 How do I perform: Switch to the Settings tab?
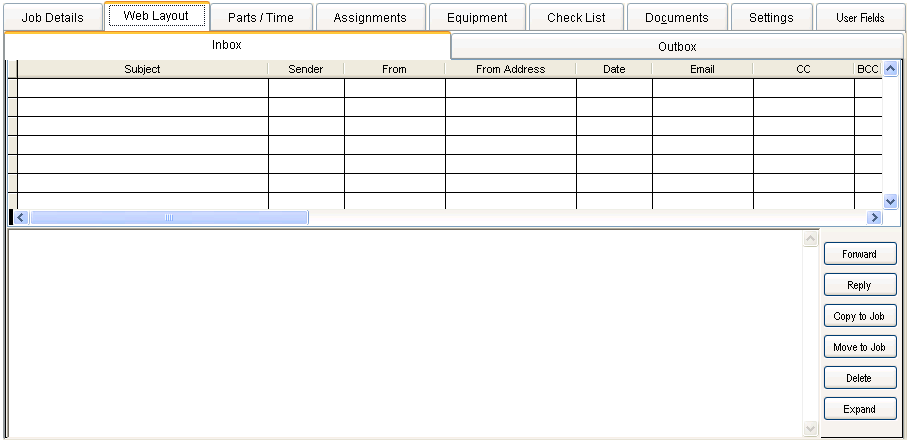click(x=770, y=17)
